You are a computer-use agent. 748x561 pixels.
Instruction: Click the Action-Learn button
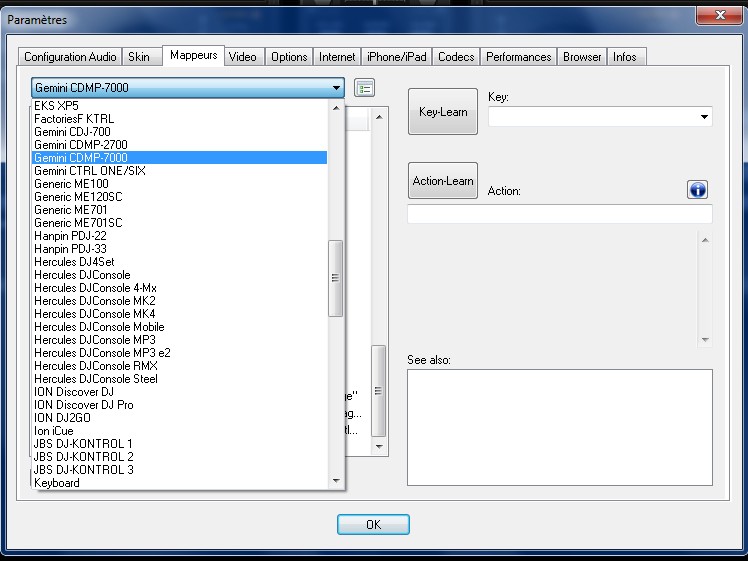[443, 181]
